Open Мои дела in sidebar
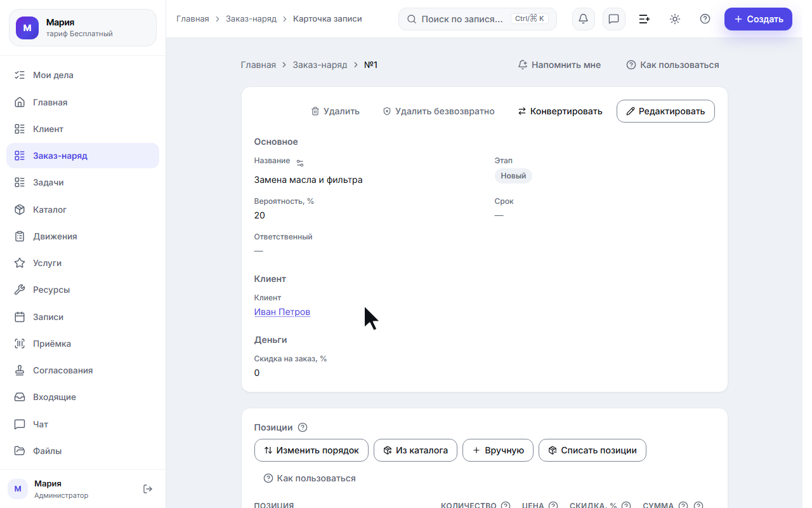 point(82,75)
